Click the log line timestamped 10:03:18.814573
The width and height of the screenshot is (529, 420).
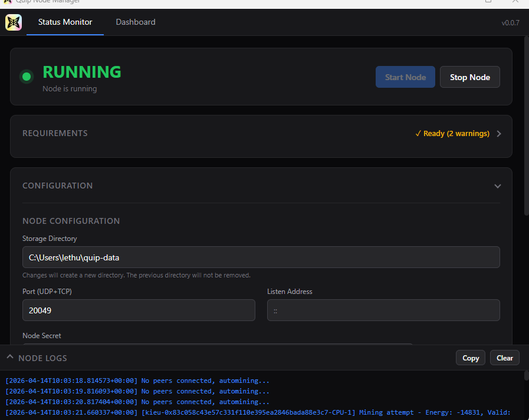(137, 381)
